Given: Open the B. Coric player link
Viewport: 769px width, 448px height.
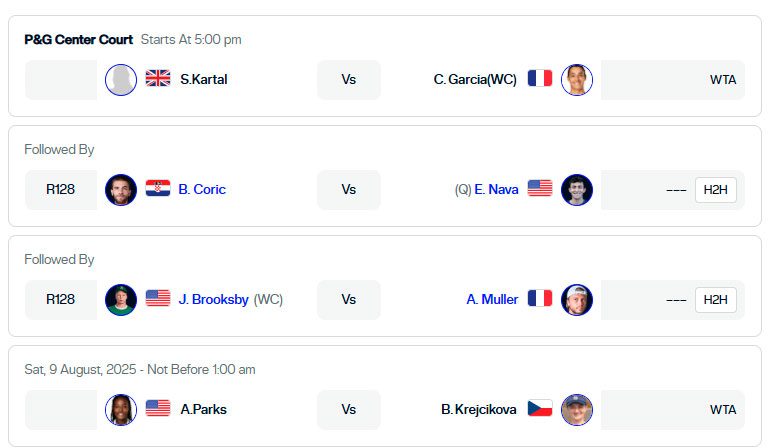Looking at the screenshot, I should point(202,189).
